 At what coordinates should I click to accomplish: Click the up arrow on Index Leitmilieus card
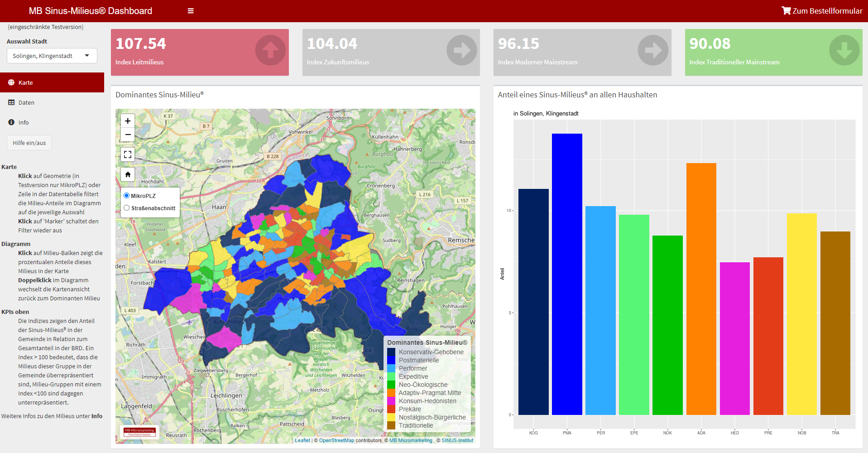(270, 50)
